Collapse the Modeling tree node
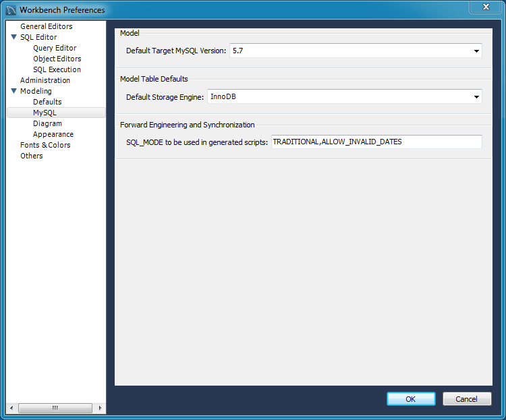Screen dimensions: 506x420 (x=14, y=91)
